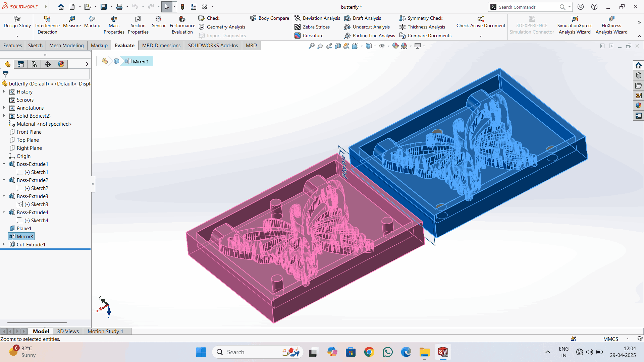Launch FloXpress Analysis Wizard
This screenshot has height=362, width=644.
click(611, 25)
